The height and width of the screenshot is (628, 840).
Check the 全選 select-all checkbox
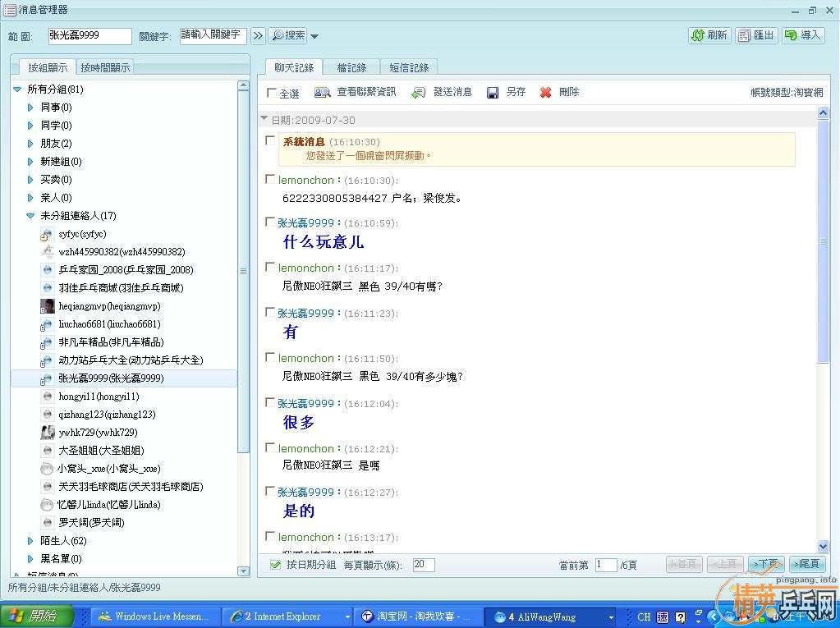point(272,93)
